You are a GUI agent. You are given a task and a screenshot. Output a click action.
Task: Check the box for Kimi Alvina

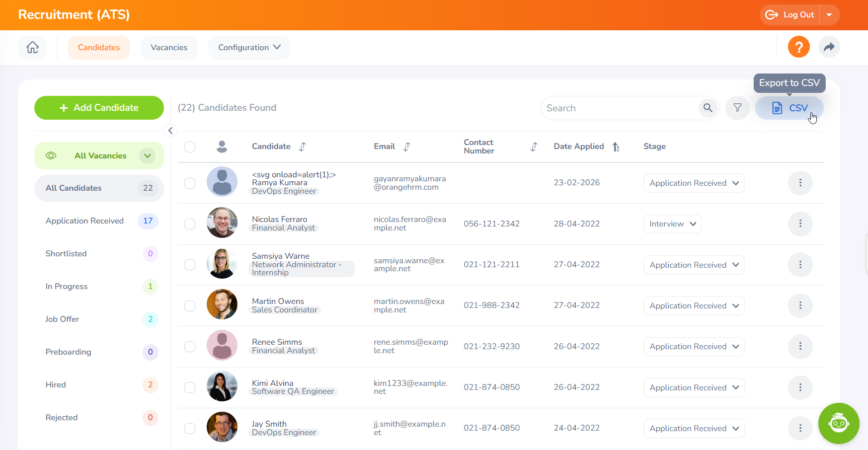click(190, 387)
